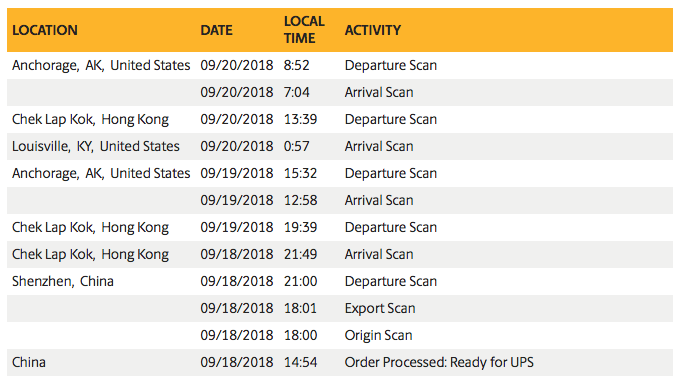The width and height of the screenshot is (683, 389).
Task: Click the 0:57 local time cell
Action: (x=297, y=146)
